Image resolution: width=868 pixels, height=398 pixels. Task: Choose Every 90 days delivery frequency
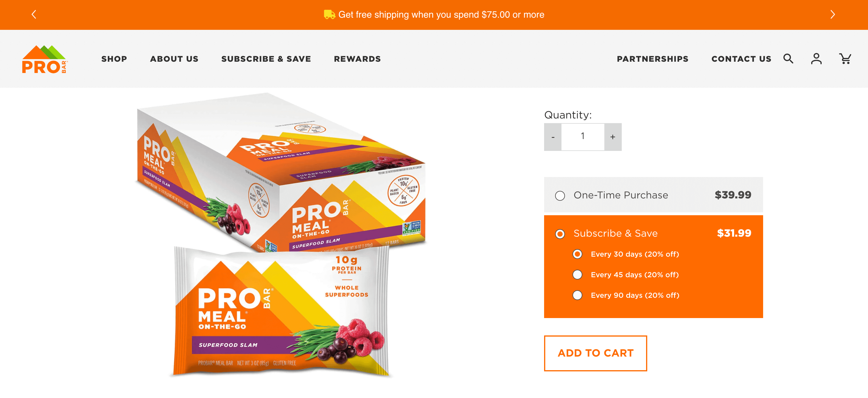coord(577,295)
